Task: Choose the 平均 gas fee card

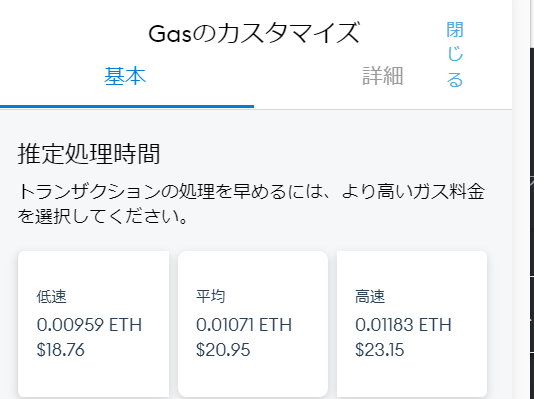Action: [253, 324]
